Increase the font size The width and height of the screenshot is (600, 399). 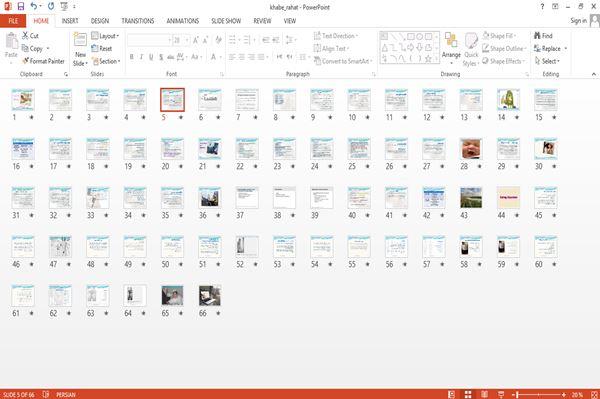coord(196,40)
